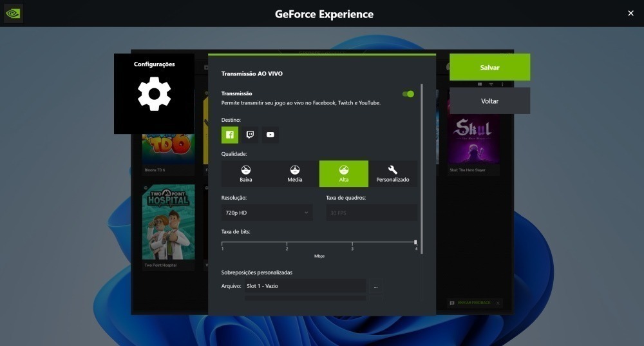Image resolution: width=644 pixels, height=346 pixels.
Task: Click the Voltar button
Action: 489,101
